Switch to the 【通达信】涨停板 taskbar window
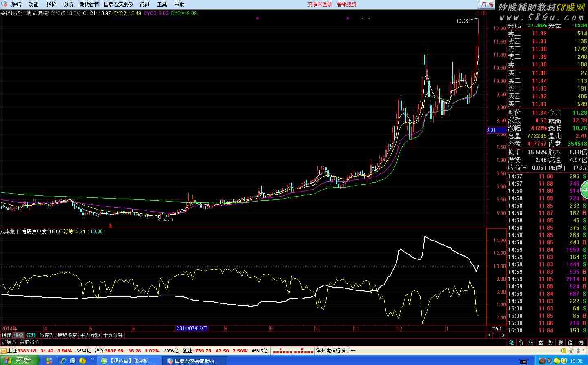This screenshot has width=588, height=365. (130, 361)
